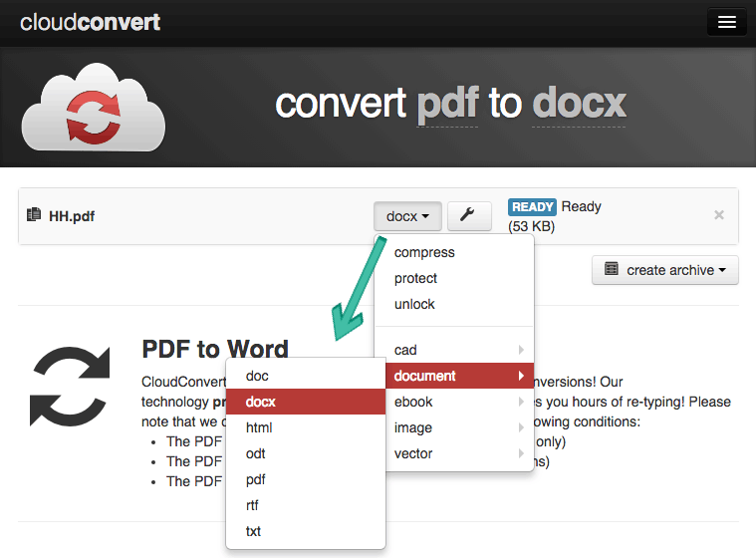Click the cloudconvert logo text

(90, 22)
